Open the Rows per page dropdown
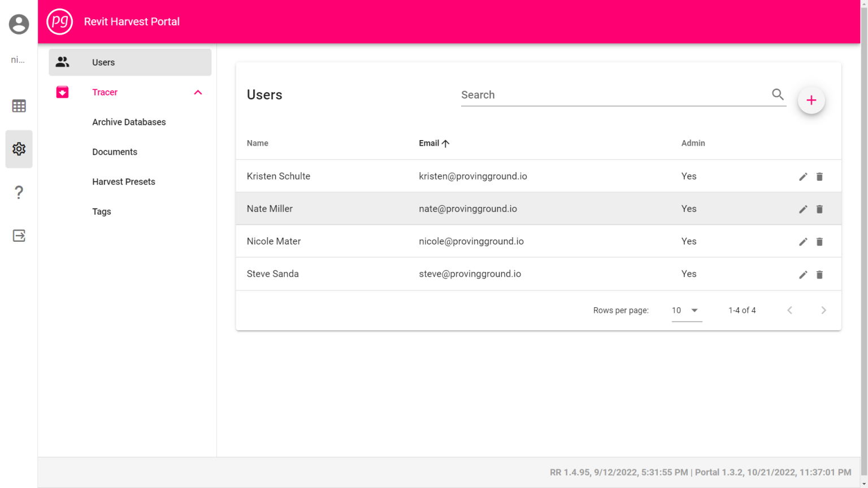The height and width of the screenshot is (488, 868). (685, 310)
